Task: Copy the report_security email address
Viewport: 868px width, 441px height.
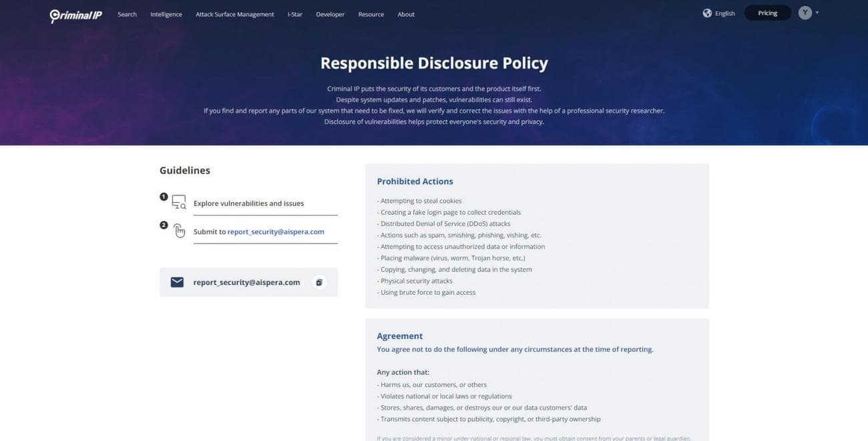Action: (319, 282)
